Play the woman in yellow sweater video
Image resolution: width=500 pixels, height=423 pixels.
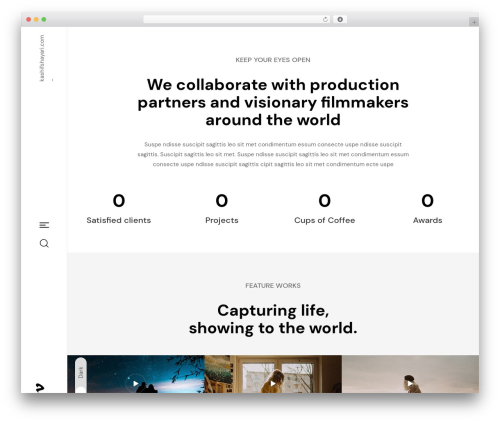[273, 383]
